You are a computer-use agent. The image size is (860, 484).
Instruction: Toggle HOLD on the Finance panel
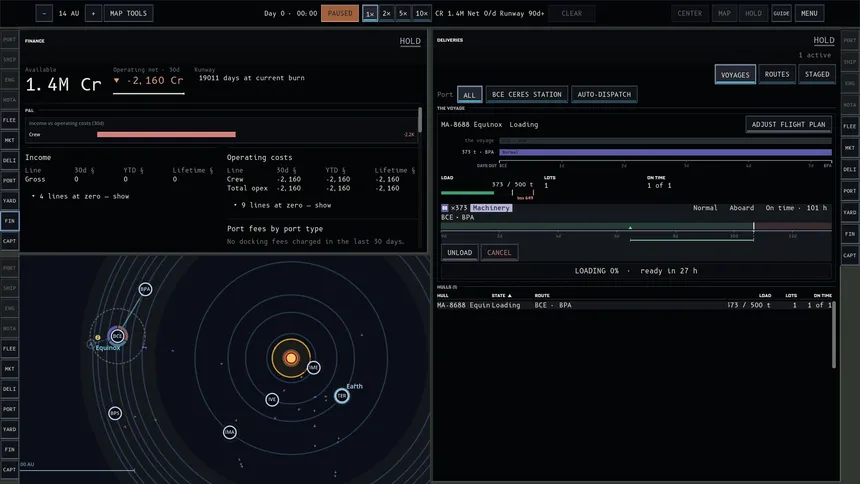point(410,41)
